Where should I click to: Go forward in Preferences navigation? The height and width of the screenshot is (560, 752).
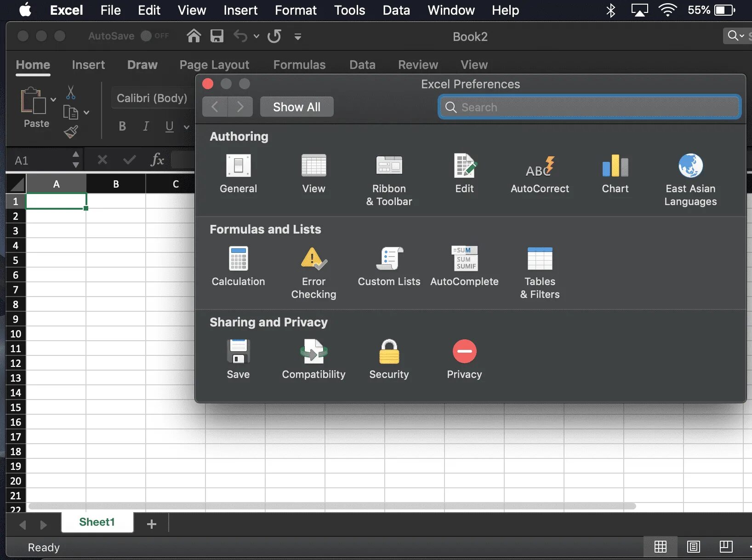point(240,107)
